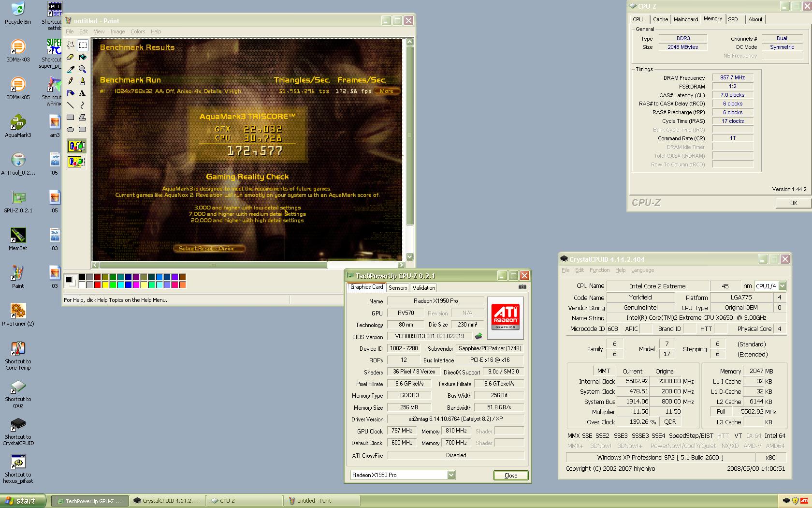Switch to the Validation tab in GPU-Z
Screen dimensions: 812x508
click(424, 287)
